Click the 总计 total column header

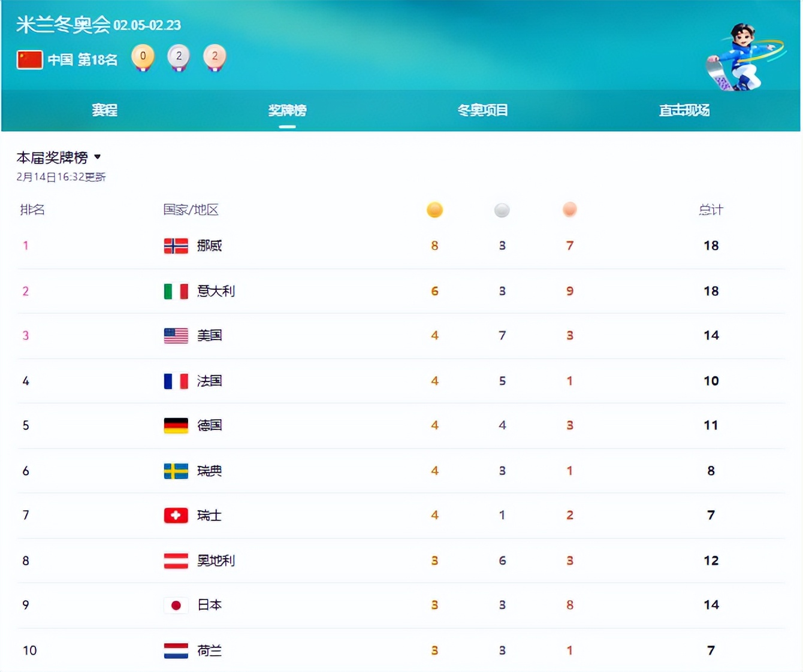click(x=711, y=210)
